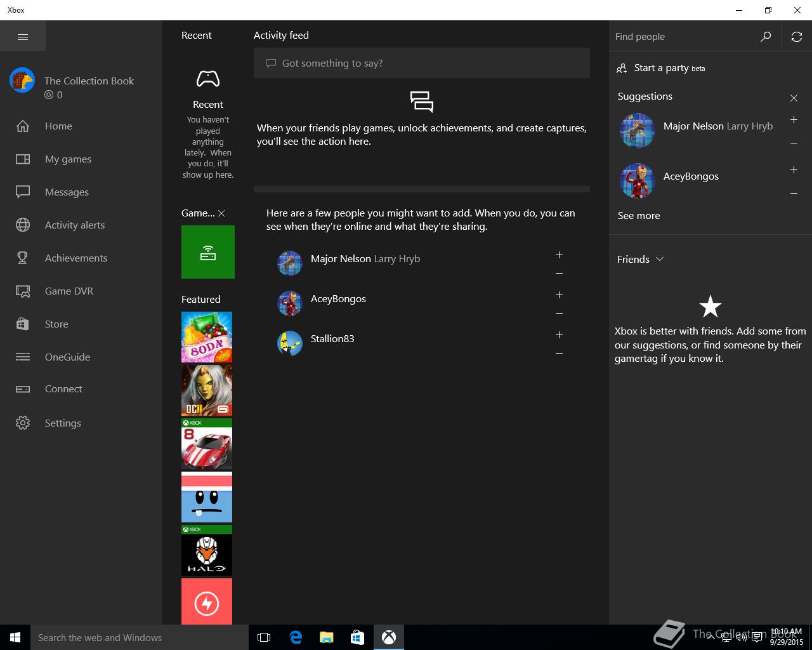Open Major Nelson avatar in activity feed
812x650 pixels.
click(290, 263)
